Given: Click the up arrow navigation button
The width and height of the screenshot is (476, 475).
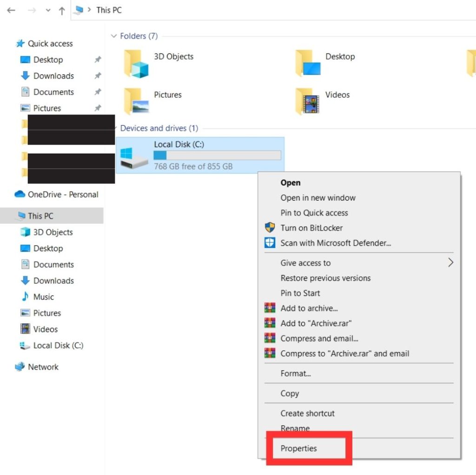Looking at the screenshot, I should click(x=62, y=10).
